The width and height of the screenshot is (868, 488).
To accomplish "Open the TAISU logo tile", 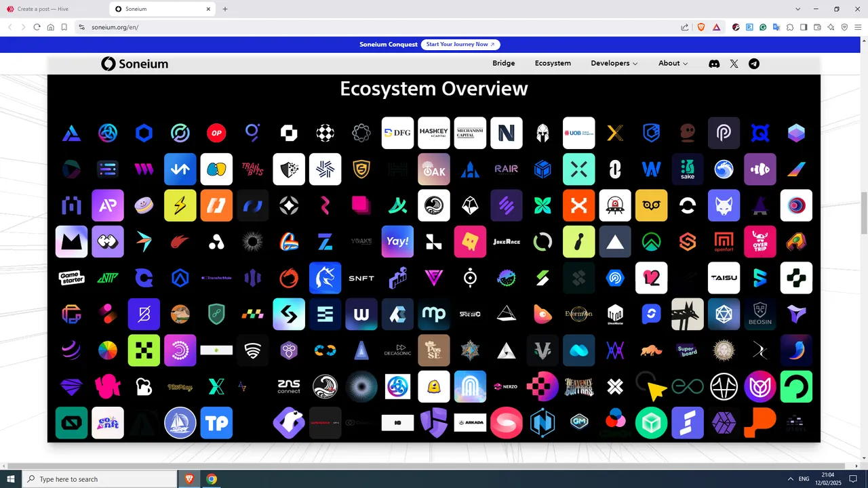I will pyautogui.click(x=724, y=278).
